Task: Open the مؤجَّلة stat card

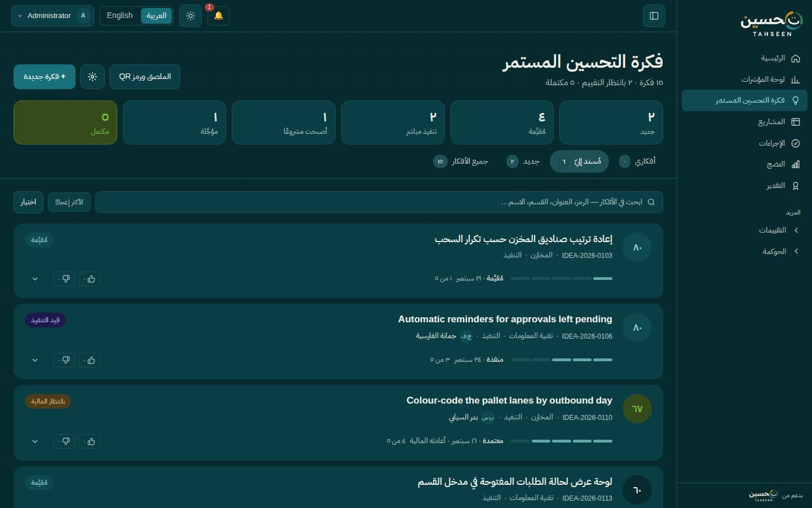Action: [x=175, y=122]
